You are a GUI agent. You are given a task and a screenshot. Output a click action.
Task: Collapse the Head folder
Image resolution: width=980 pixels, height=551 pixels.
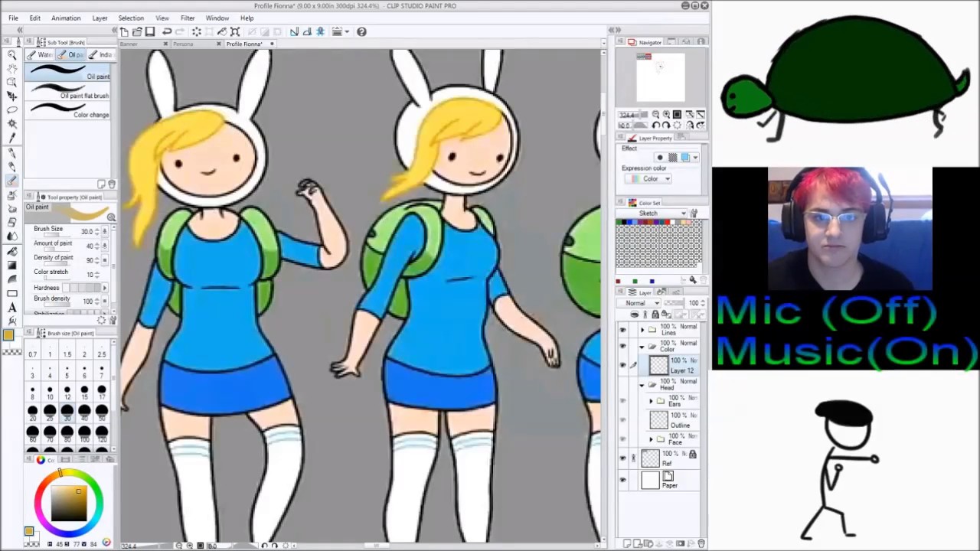[642, 385]
